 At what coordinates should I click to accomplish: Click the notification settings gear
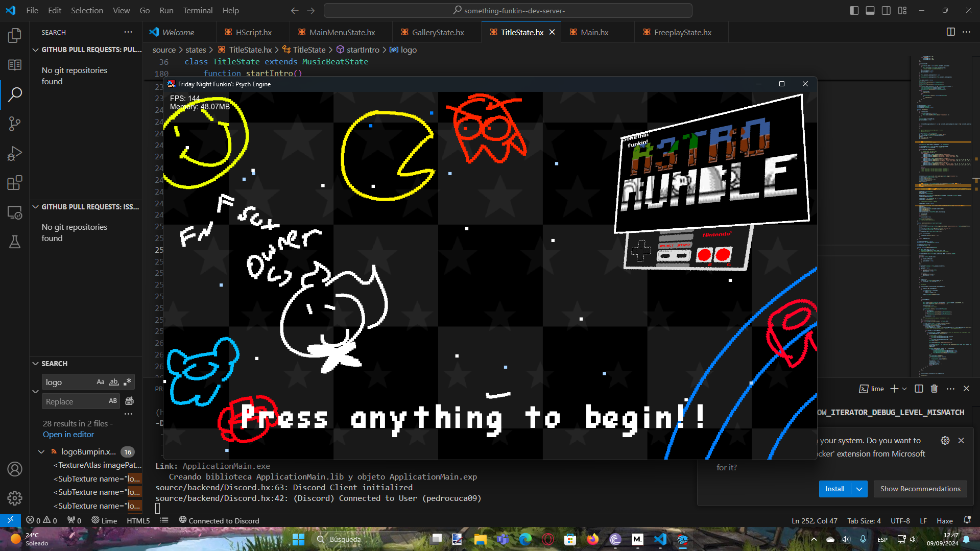pos(945,440)
